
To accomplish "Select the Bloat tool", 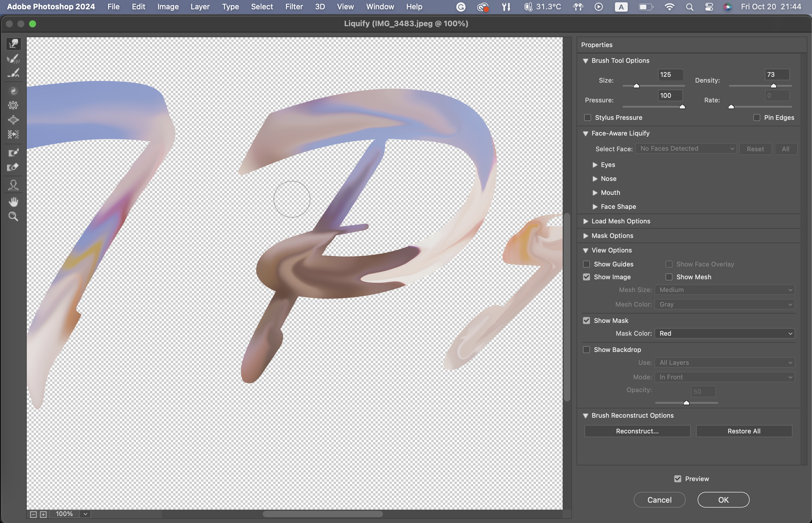I will 13,120.
